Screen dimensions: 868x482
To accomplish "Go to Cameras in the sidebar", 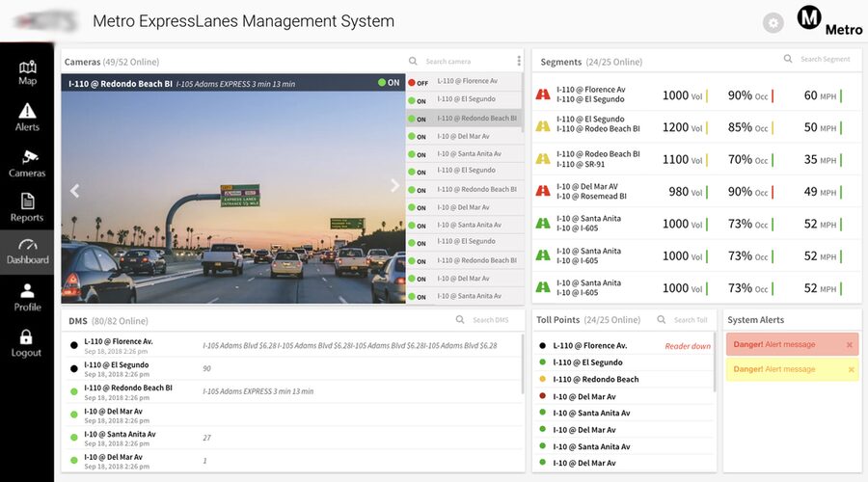I will coord(27,164).
